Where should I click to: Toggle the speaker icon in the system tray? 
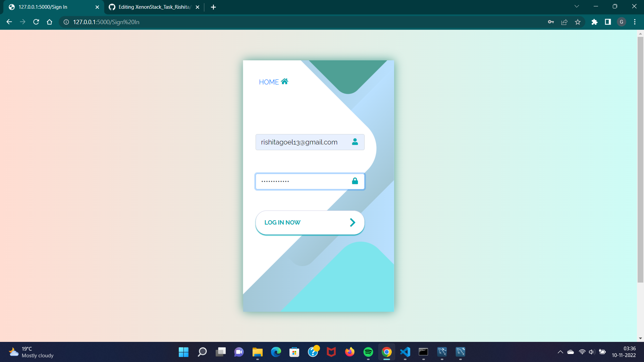(591, 352)
